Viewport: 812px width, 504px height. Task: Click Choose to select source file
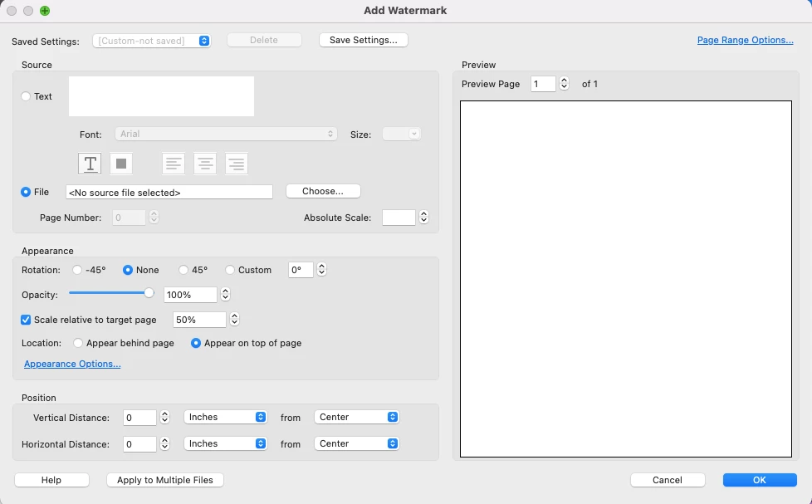coord(323,191)
